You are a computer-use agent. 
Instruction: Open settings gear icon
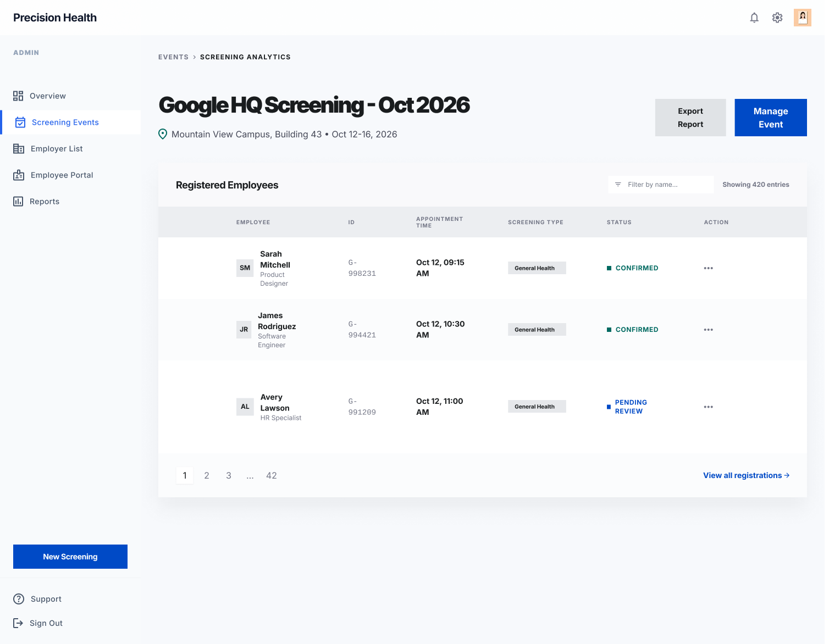click(x=777, y=18)
